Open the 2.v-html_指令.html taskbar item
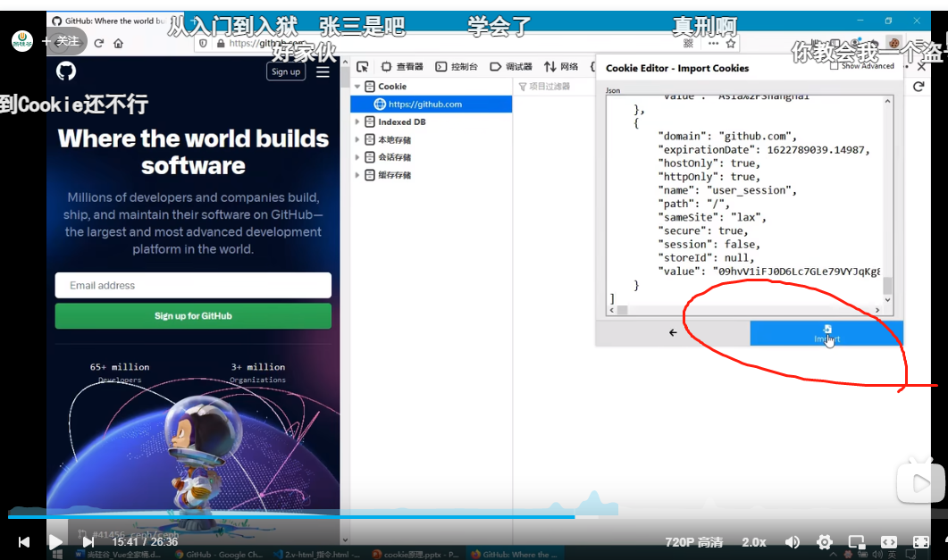The image size is (948, 560). [x=317, y=554]
